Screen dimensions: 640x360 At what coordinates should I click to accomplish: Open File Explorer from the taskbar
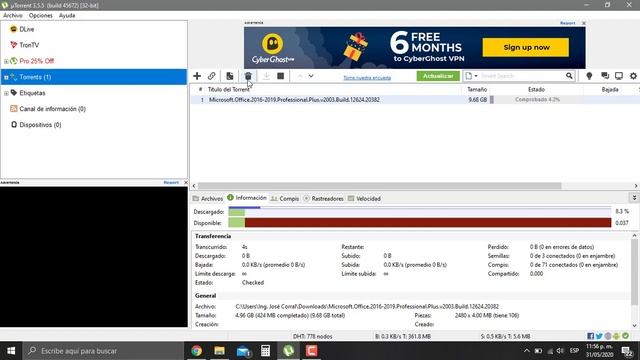(219, 351)
